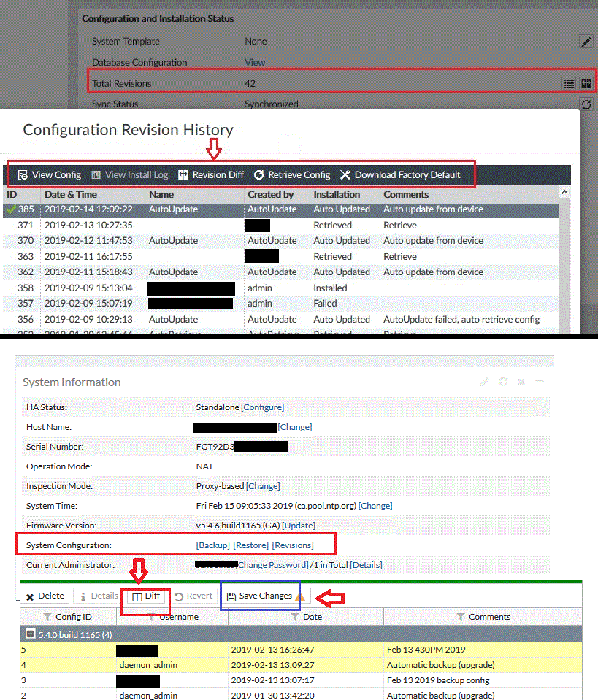Click Change link for Inspection Mode
The height and width of the screenshot is (700, 598).
pos(263,485)
